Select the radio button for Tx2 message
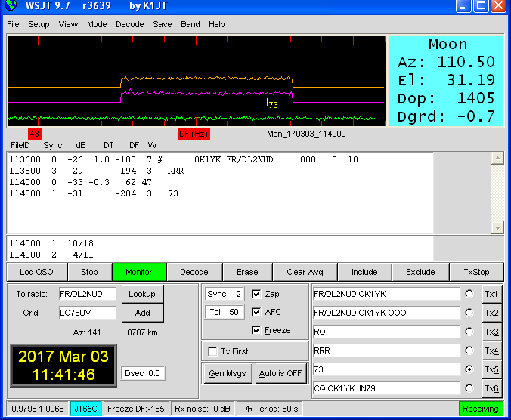Screen dimensions: 511x420 [x=469, y=313]
